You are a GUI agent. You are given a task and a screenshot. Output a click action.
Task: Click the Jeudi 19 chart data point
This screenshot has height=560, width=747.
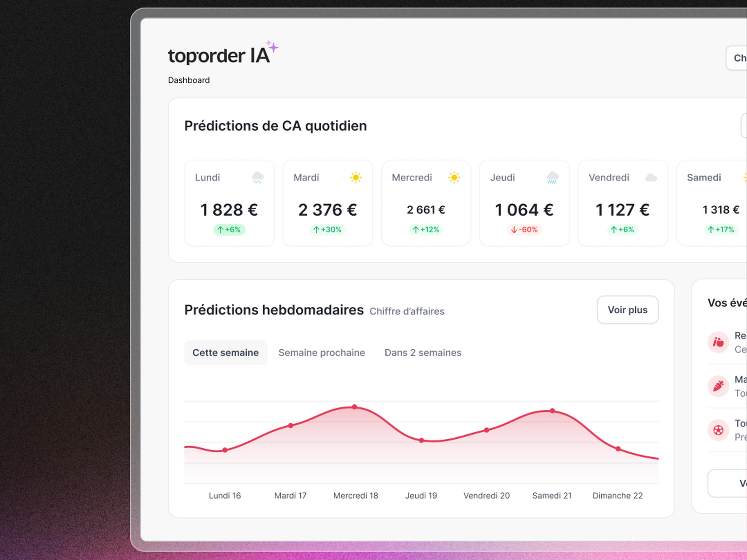(x=421, y=440)
